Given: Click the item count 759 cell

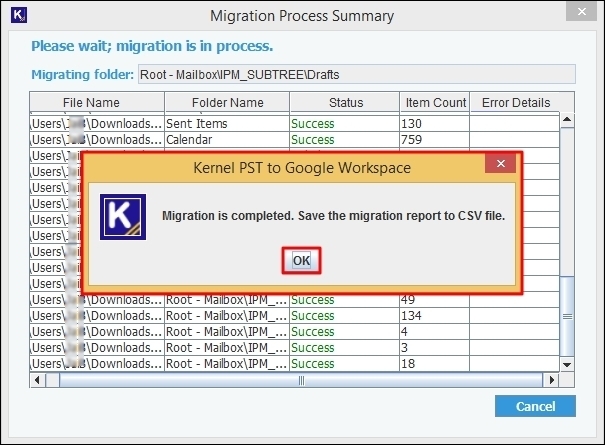Looking at the screenshot, I should tap(434, 139).
